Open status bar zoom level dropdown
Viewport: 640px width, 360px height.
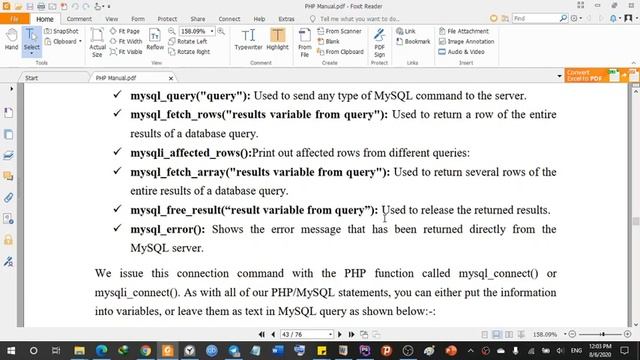565,334
